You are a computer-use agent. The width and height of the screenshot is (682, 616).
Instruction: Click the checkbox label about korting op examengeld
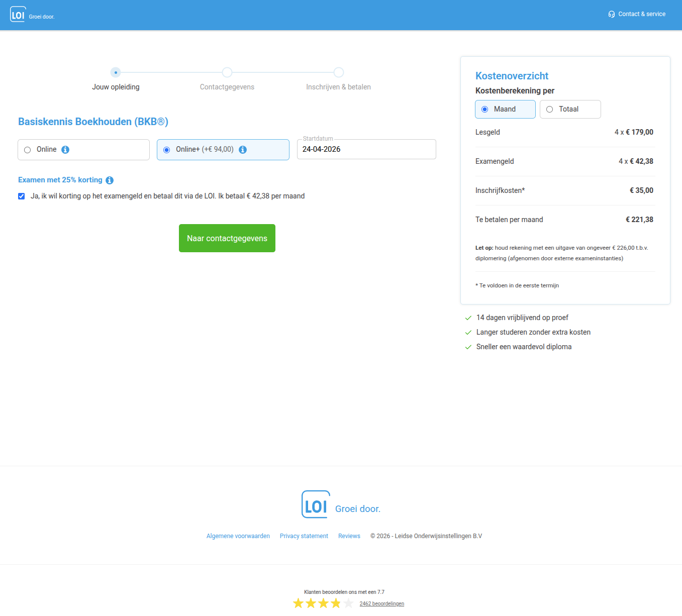click(x=168, y=196)
